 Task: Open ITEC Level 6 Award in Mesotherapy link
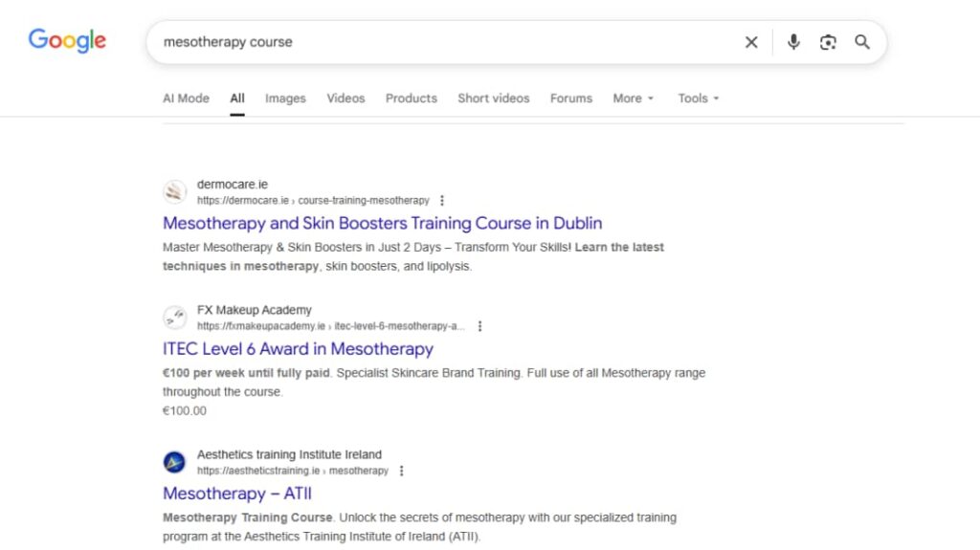click(x=299, y=349)
